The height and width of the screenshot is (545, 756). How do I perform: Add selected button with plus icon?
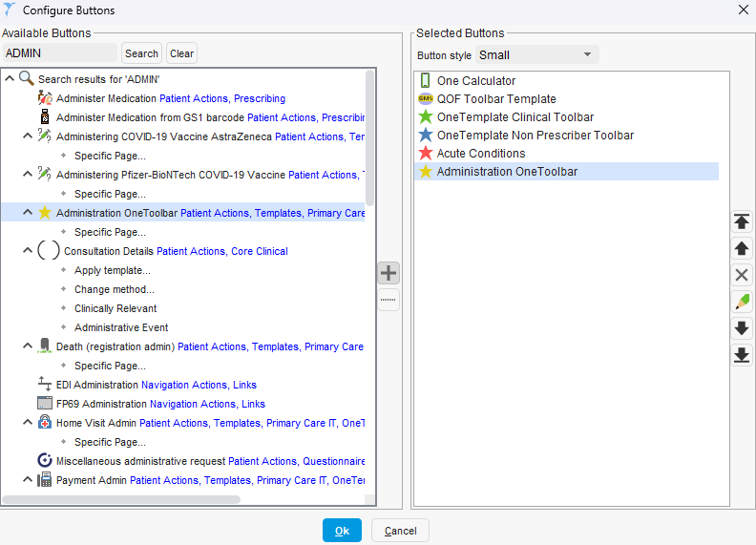tap(388, 273)
